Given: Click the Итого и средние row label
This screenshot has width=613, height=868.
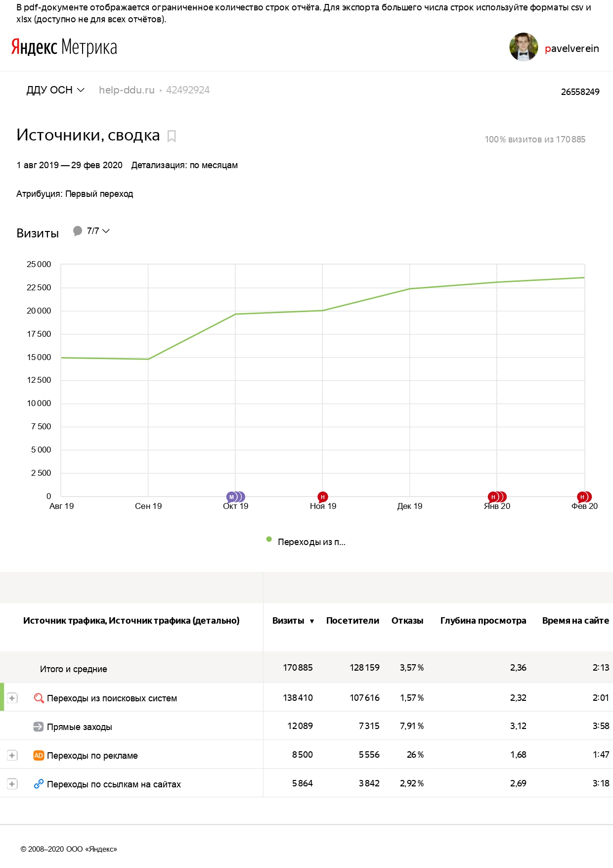Looking at the screenshot, I should tap(74, 669).
